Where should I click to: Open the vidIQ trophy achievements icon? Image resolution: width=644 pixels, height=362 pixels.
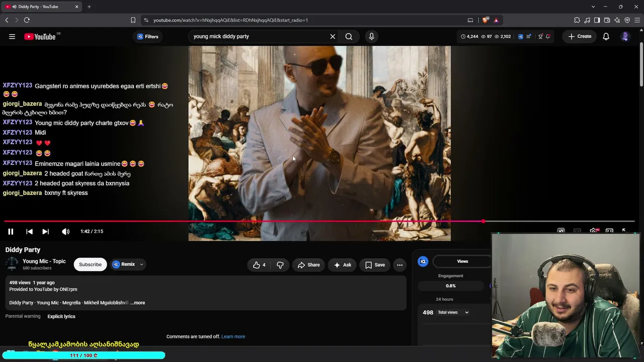pos(540,36)
